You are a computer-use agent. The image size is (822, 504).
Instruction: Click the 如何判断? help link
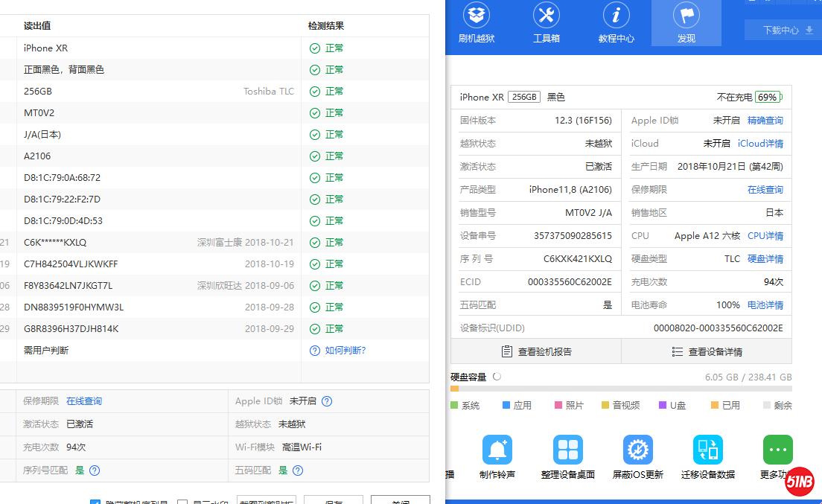(x=345, y=351)
